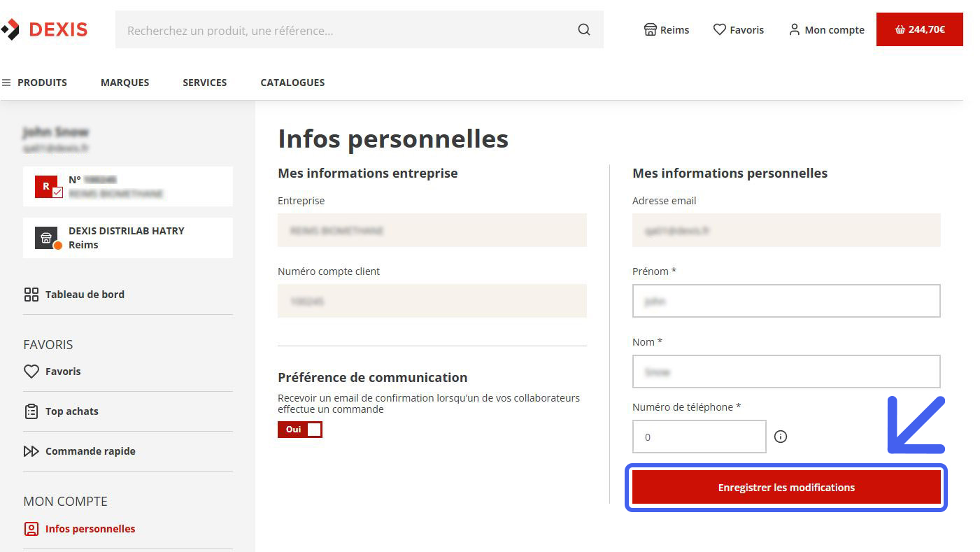Focus the Numéro de téléphone field
The height and width of the screenshot is (552, 980).
[700, 437]
